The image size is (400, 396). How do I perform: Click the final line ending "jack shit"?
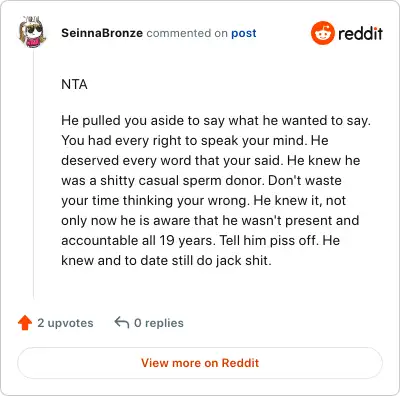[x=166, y=261]
